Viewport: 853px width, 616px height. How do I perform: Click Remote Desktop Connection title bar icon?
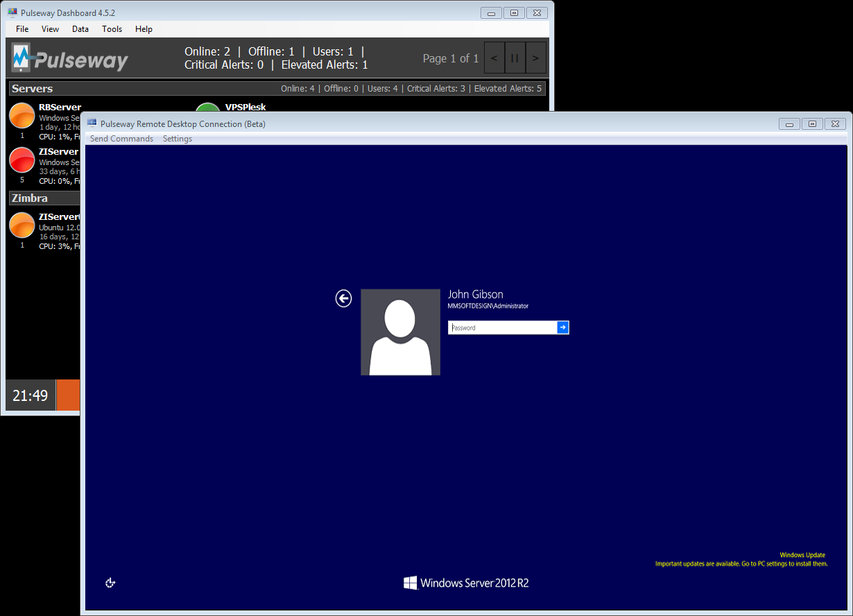(92, 123)
